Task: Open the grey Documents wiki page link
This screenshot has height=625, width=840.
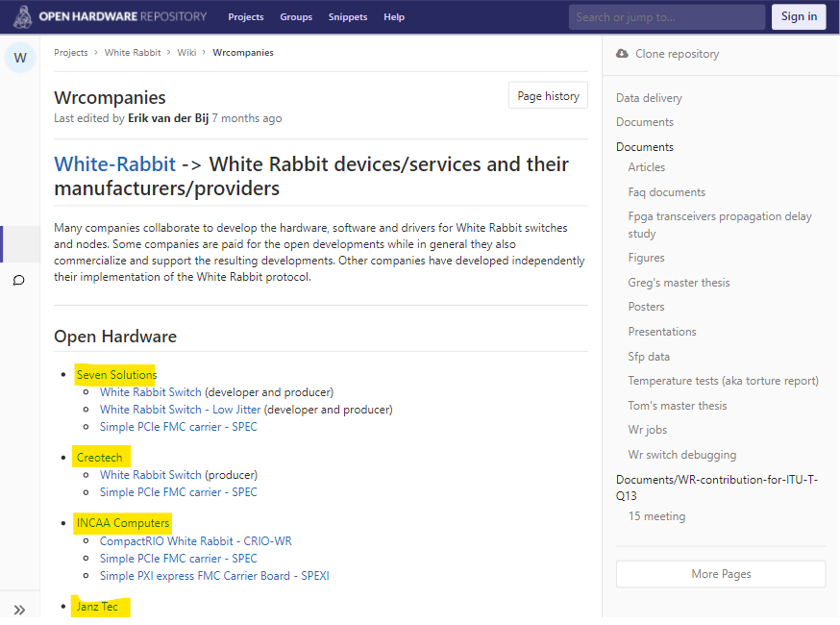Action: [x=645, y=122]
